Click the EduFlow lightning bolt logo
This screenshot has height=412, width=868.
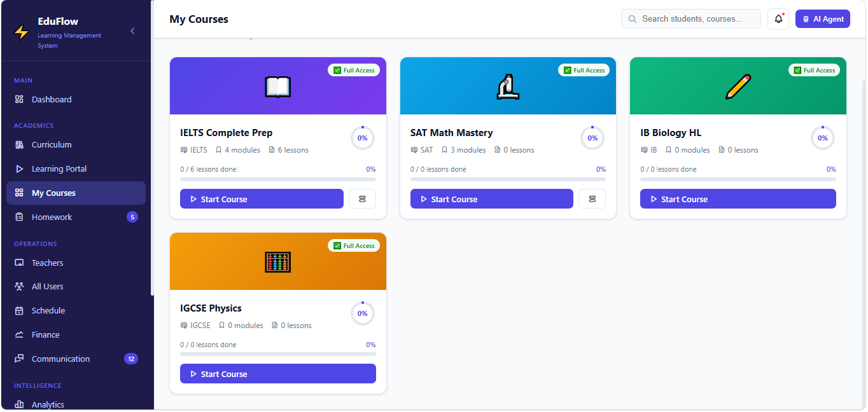(x=22, y=32)
